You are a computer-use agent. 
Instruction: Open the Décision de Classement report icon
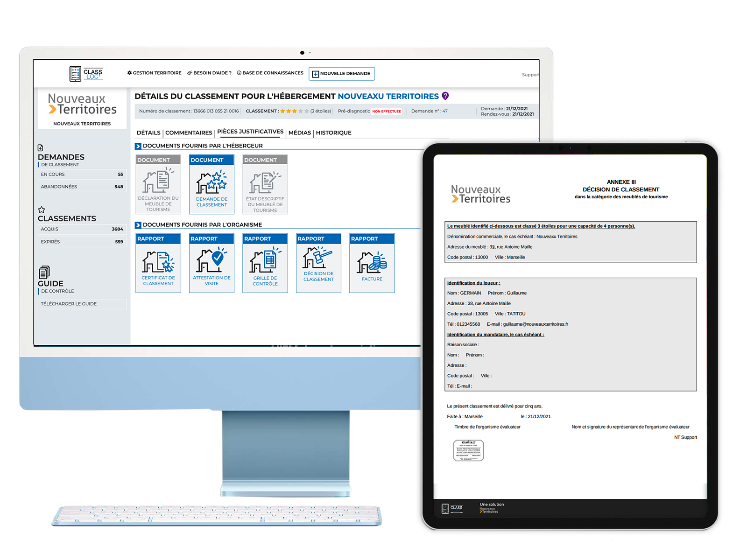(x=318, y=263)
